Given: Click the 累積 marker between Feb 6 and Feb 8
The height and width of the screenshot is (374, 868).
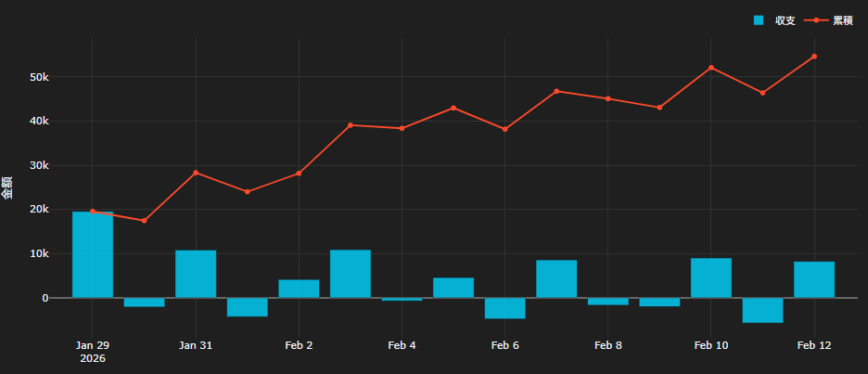Looking at the screenshot, I should tap(556, 91).
